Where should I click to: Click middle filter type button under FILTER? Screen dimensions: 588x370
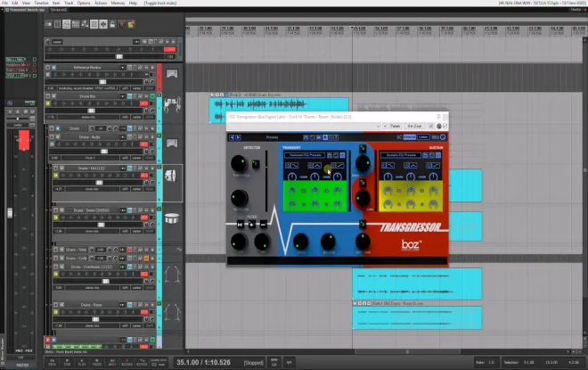click(251, 225)
